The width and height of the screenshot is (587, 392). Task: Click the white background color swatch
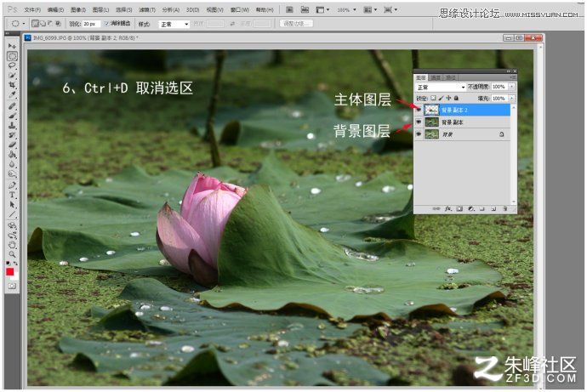15,277
